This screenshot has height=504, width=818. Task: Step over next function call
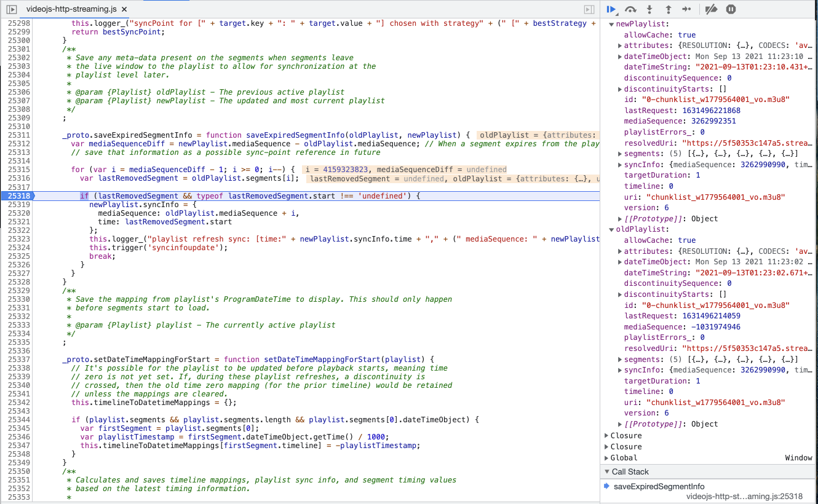click(x=630, y=9)
